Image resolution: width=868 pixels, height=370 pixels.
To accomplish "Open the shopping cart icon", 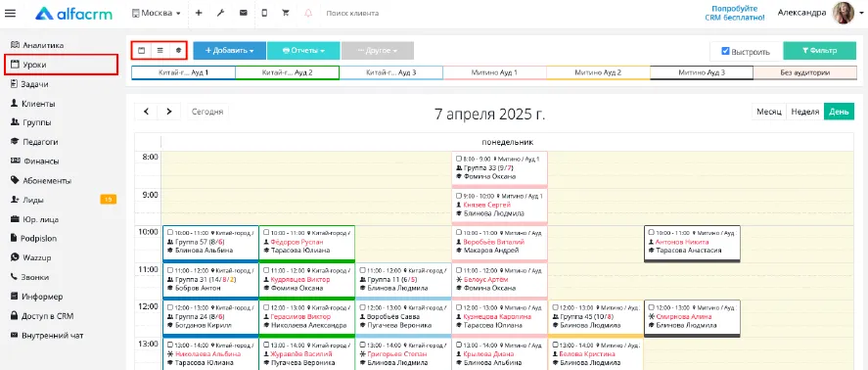I will [286, 13].
